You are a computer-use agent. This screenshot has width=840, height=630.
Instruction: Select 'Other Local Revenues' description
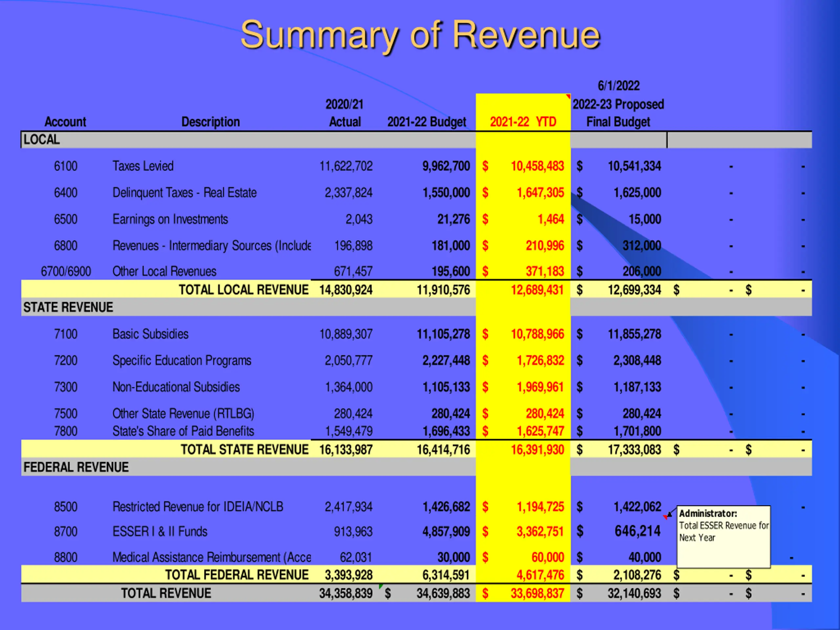[x=164, y=271]
